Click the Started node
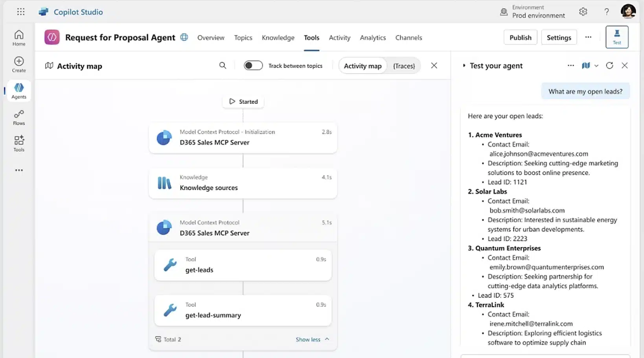The width and height of the screenshot is (644, 358). tap(243, 101)
